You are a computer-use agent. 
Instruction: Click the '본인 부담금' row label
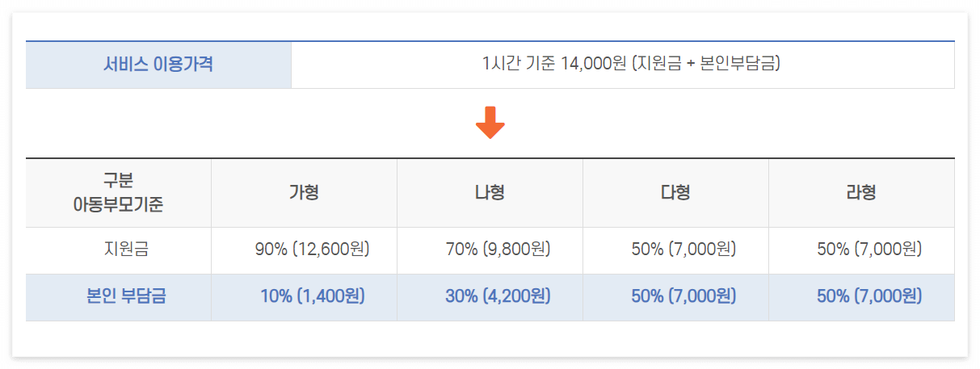(119, 297)
